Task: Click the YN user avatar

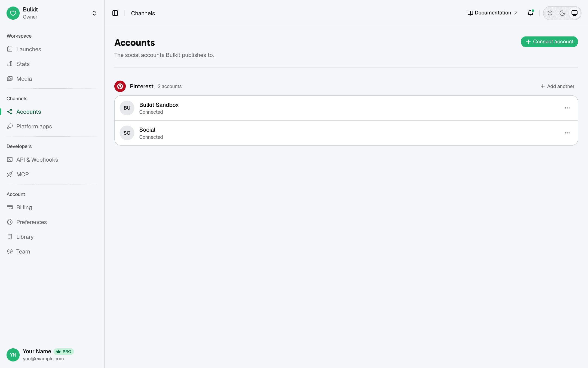Action: pyautogui.click(x=13, y=355)
